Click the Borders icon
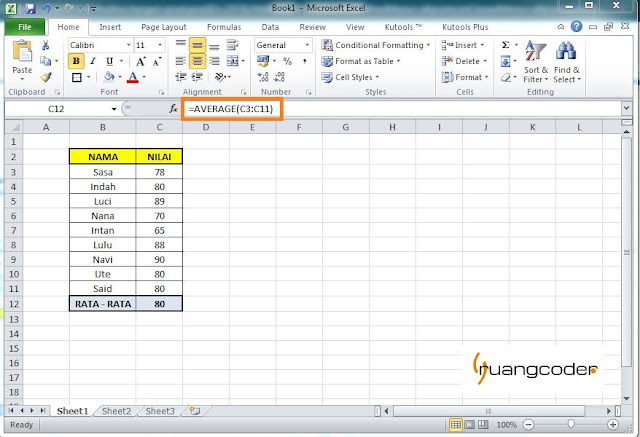Image resolution: width=640 pixels, height=437 pixels. coord(77,77)
